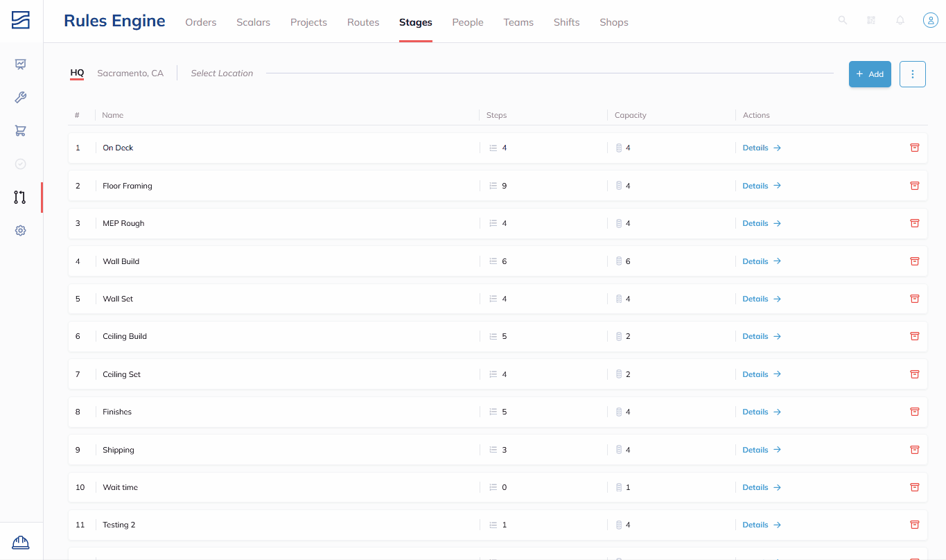This screenshot has height=560, width=946.
Task: Switch to the Orders tab
Action: (x=201, y=22)
